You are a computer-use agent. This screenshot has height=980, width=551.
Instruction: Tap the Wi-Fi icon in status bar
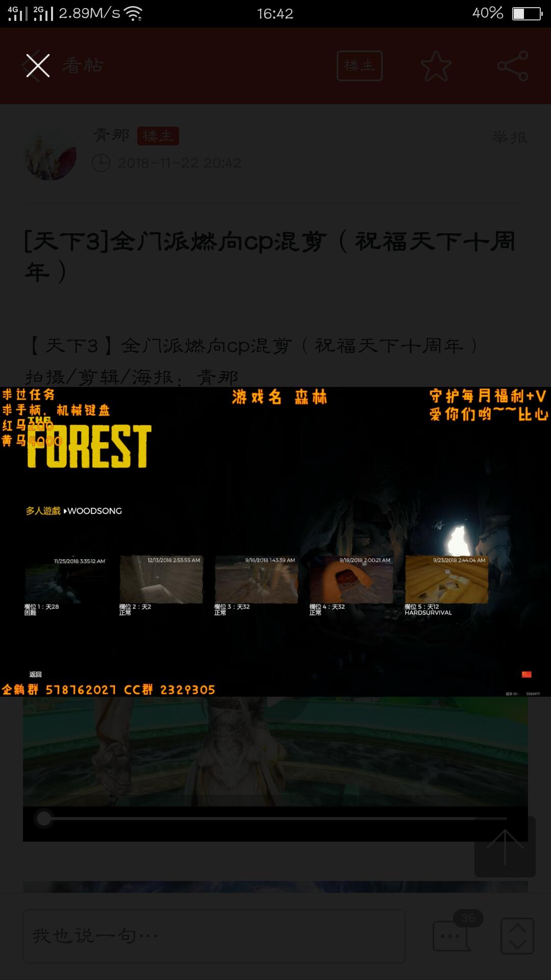tap(134, 14)
